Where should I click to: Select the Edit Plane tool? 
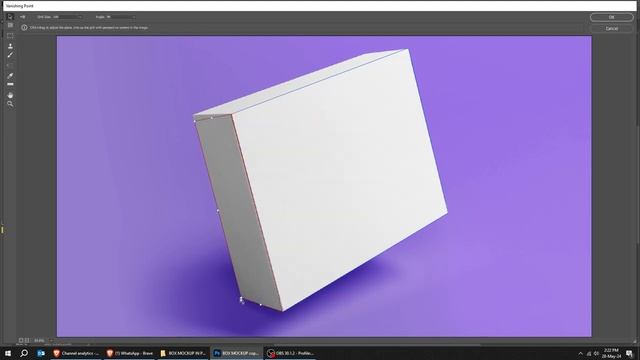(10, 17)
